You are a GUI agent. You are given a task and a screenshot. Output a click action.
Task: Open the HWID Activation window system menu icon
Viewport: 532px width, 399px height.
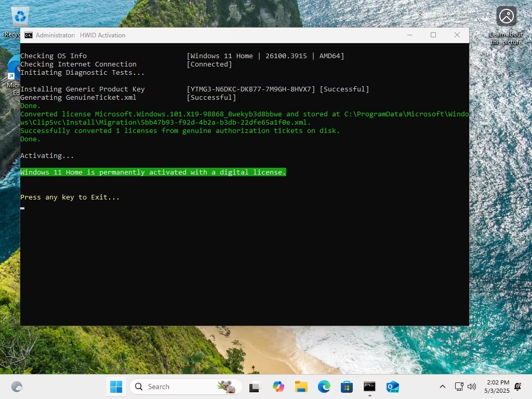(29, 35)
